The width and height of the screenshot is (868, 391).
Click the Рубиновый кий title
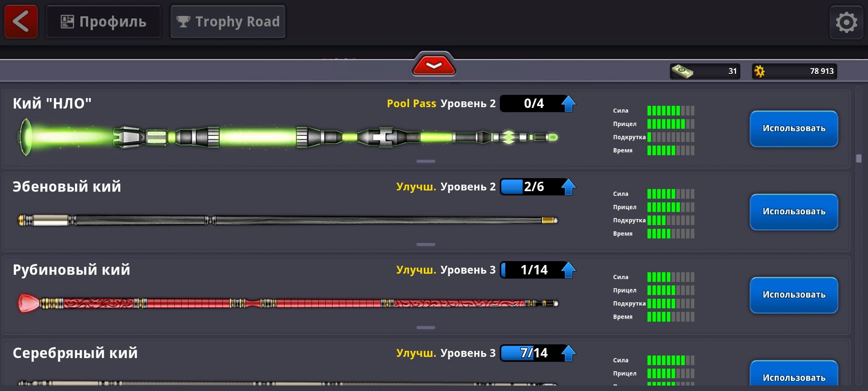(71, 270)
